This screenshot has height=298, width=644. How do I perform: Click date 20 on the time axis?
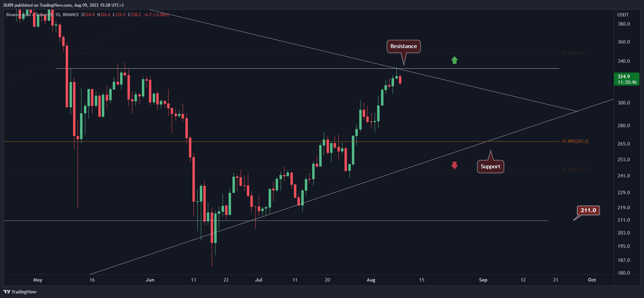(328, 280)
